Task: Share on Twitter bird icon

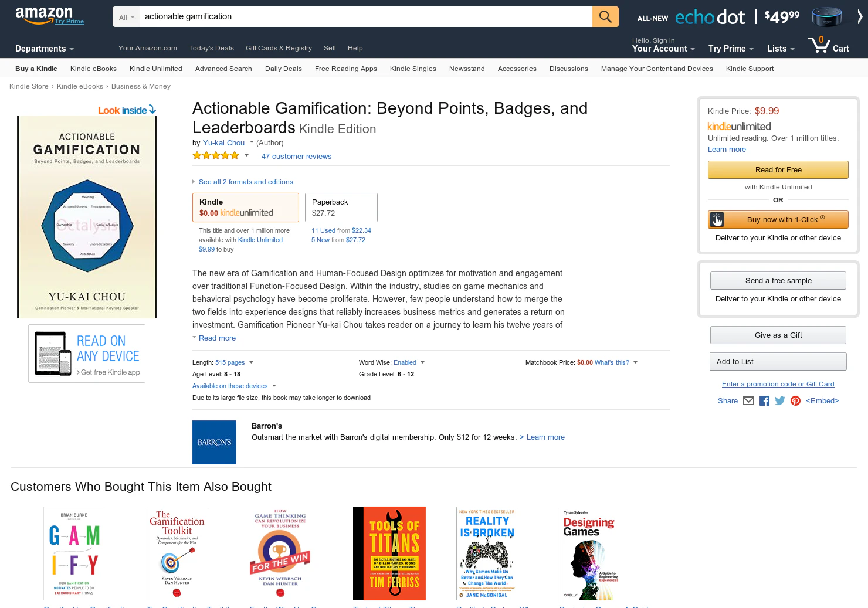Action: (780, 401)
